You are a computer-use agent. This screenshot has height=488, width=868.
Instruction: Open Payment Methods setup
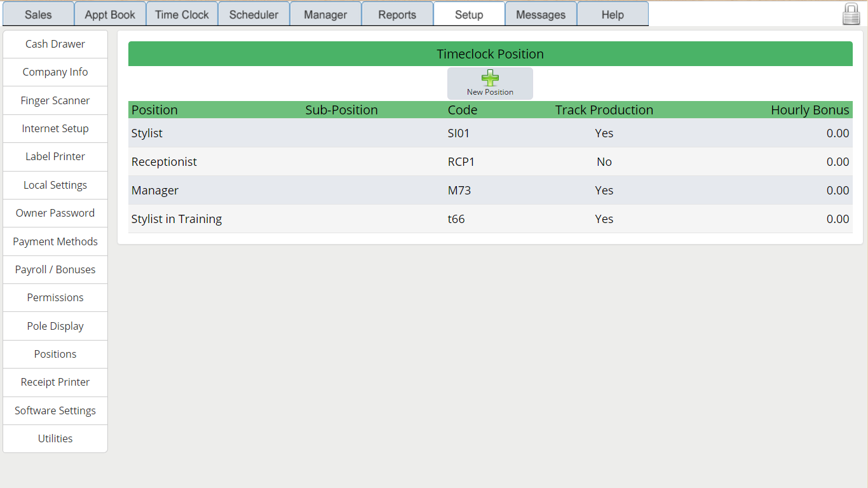pyautogui.click(x=55, y=241)
